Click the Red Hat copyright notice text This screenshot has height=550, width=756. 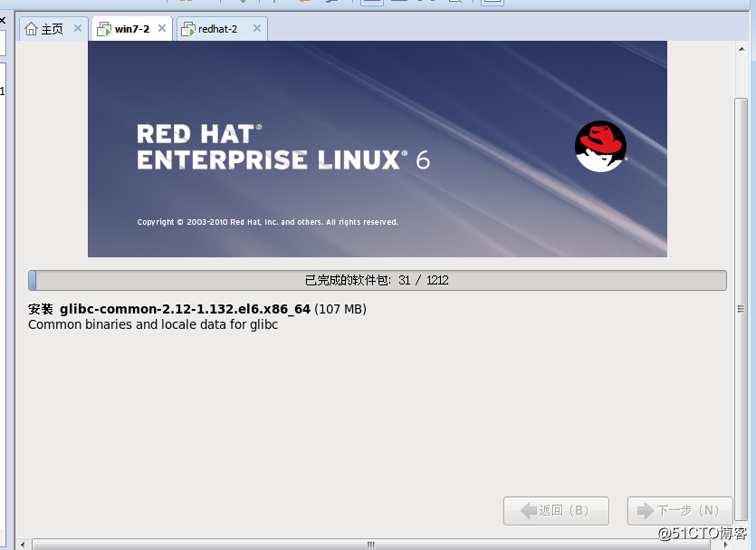tap(268, 222)
